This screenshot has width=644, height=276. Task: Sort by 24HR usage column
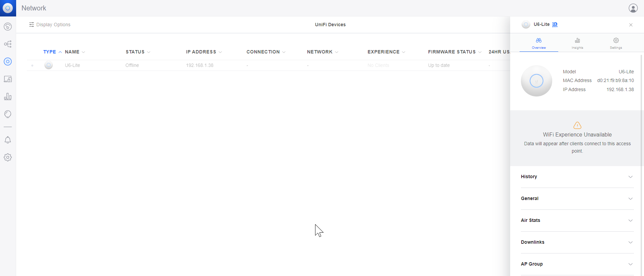pos(499,52)
